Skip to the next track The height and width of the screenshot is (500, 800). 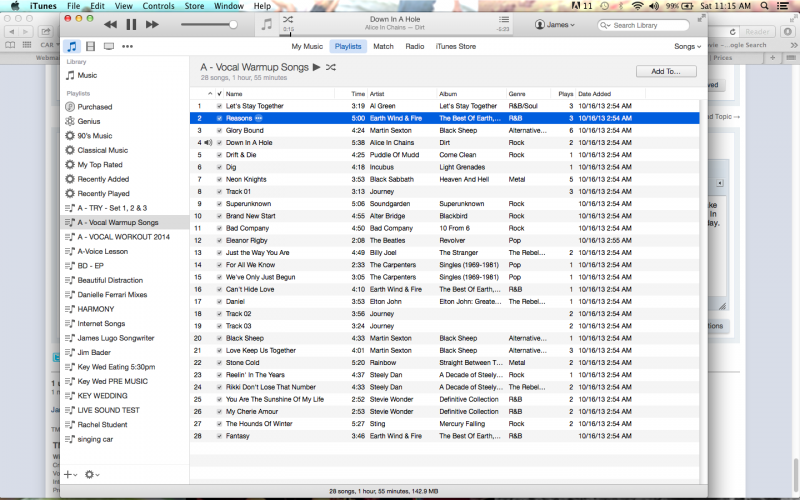(x=152, y=24)
